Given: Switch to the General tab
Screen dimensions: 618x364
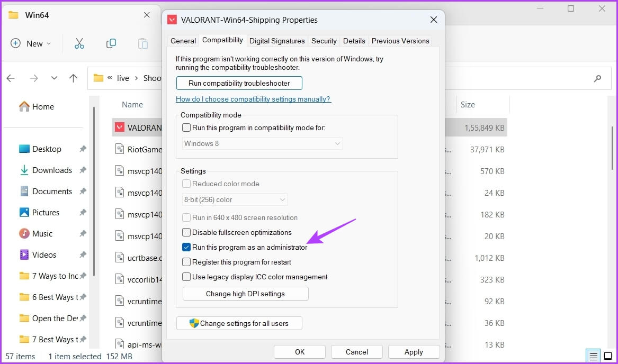Looking at the screenshot, I should tap(183, 41).
